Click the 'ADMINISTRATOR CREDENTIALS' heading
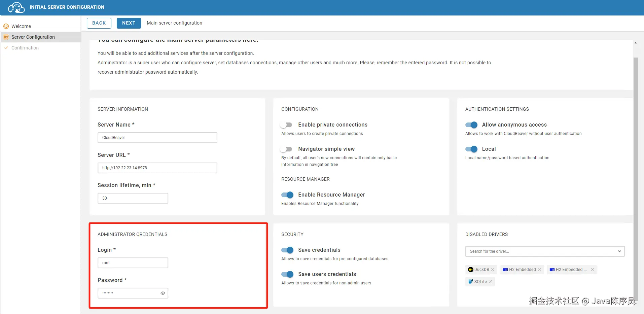The image size is (644, 314). (132, 234)
